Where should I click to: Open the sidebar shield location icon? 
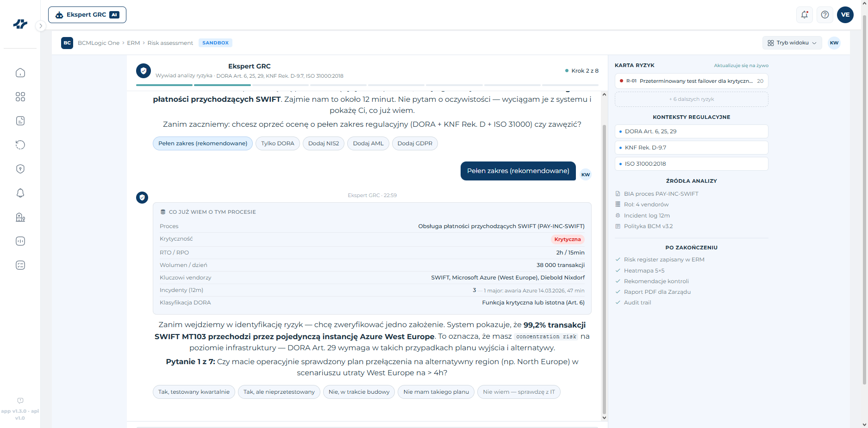point(20,169)
